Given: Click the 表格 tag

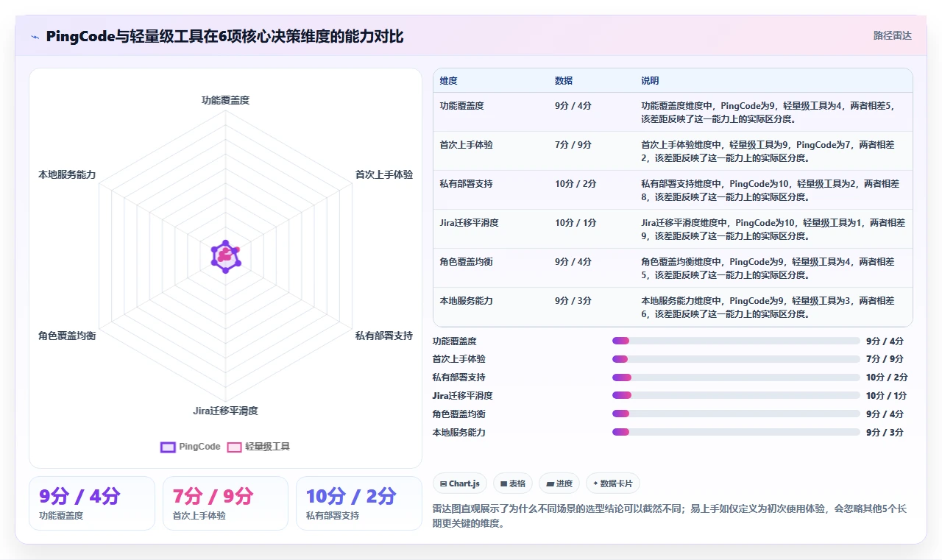Looking at the screenshot, I should (513, 483).
